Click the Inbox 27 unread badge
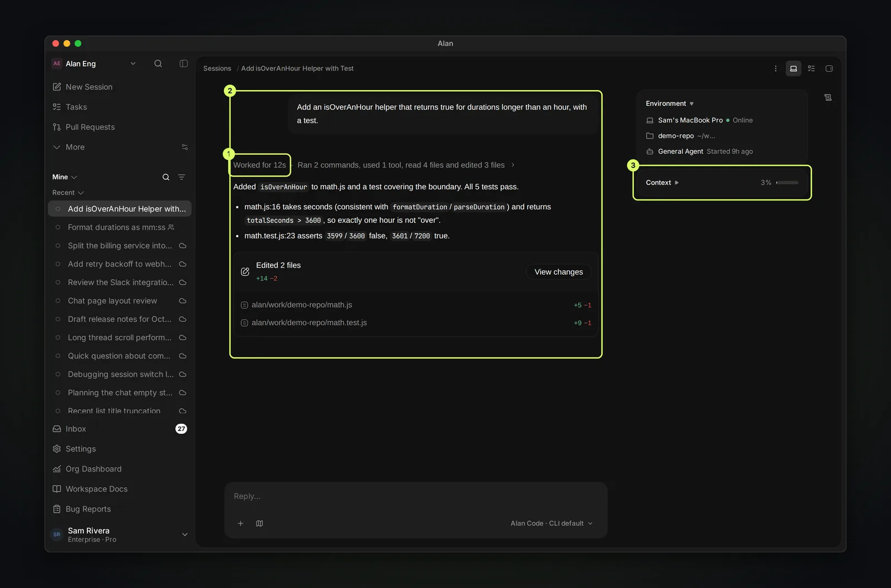 point(181,429)
